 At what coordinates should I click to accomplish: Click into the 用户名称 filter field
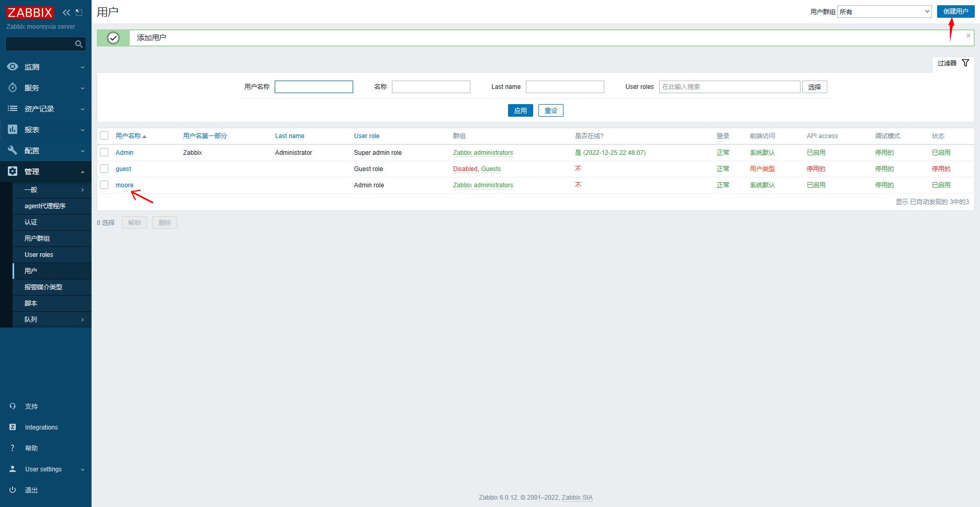tap(314, 87)
